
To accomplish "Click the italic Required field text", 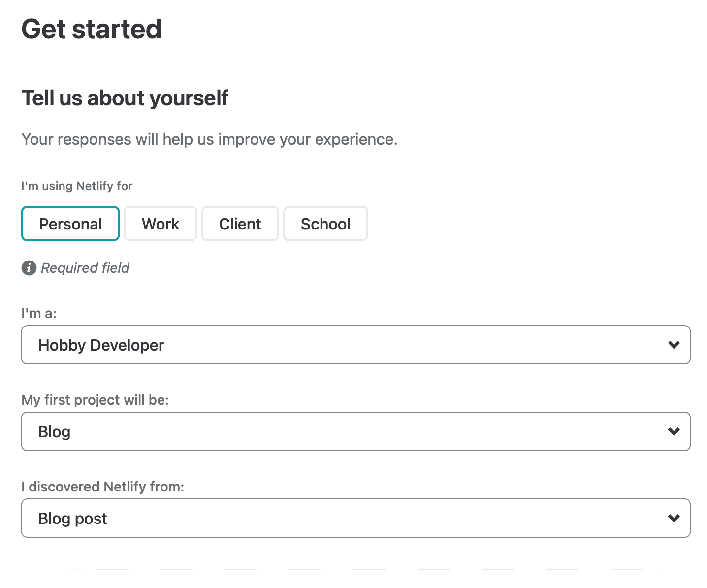I will pos(85,268).
